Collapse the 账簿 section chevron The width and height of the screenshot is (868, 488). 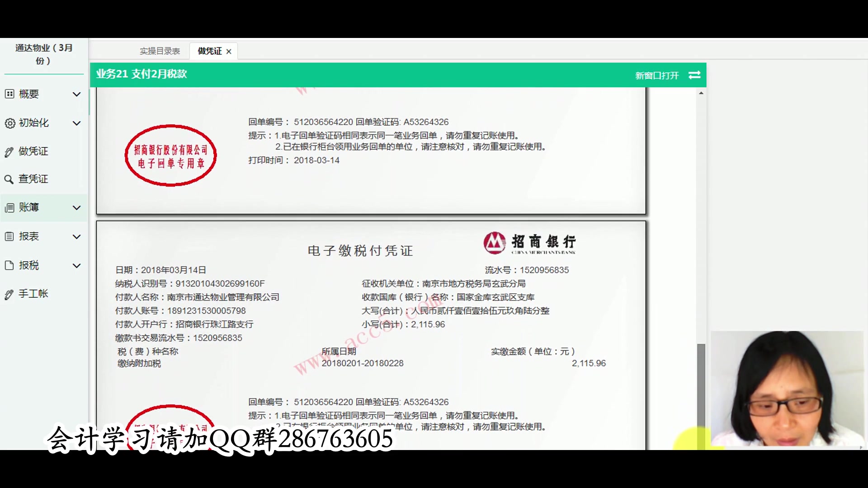pos(77,207)
